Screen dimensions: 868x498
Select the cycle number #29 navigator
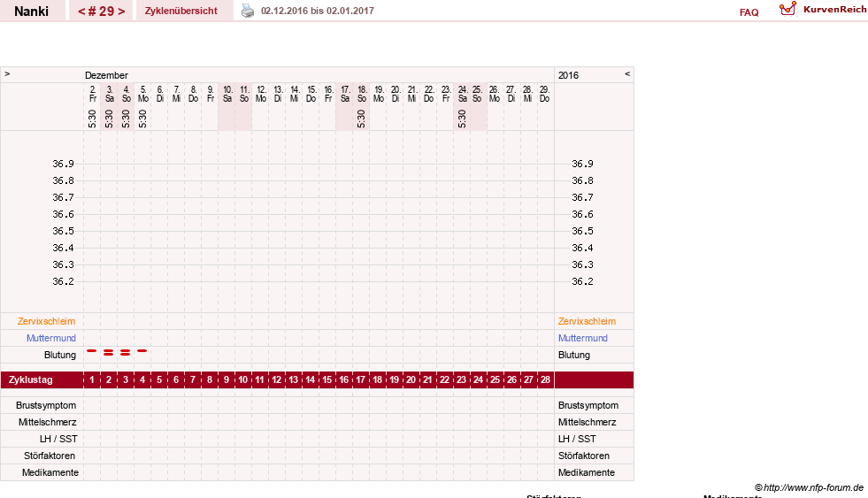pos(101,11)
